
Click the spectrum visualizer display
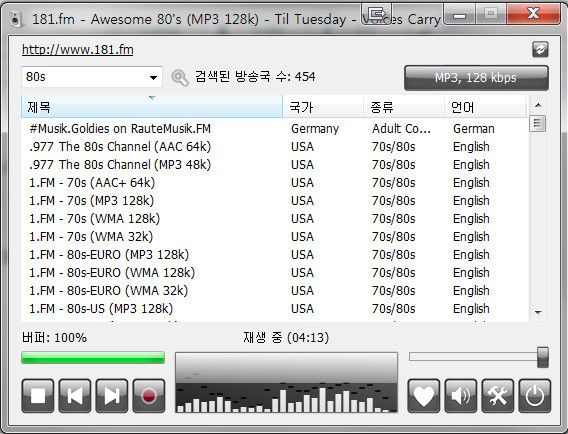[287, 383]
